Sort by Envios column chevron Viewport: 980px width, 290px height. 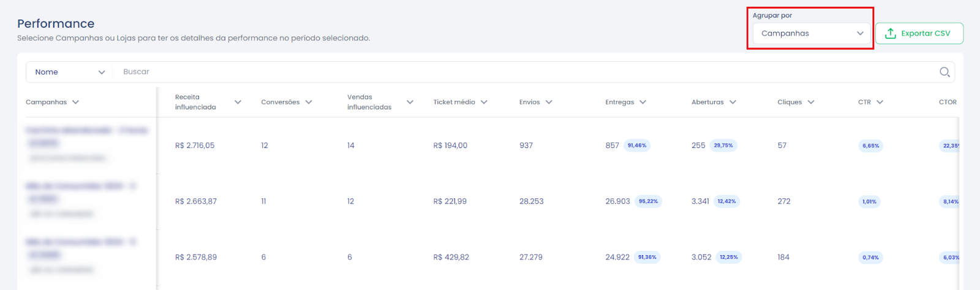(x=549, y=102)
